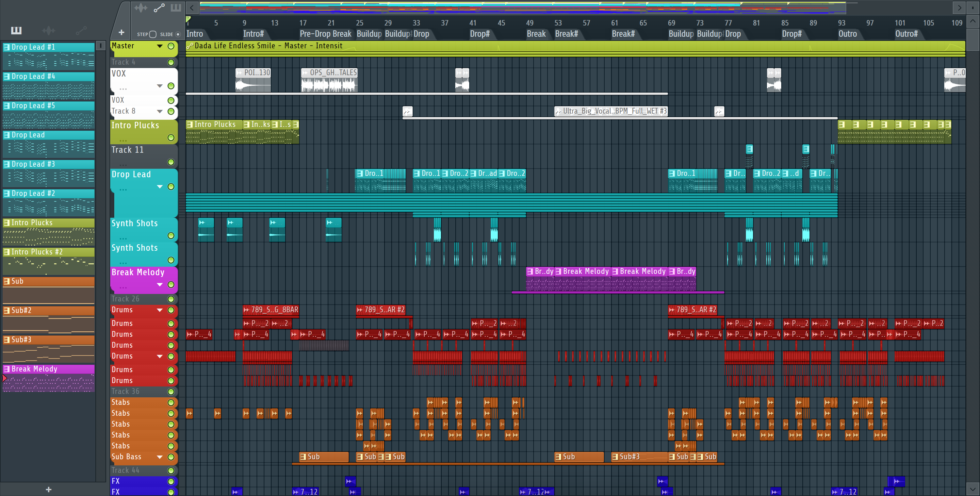Click the playlist overview minimap strip
The width and height of the screenshot is (980, 496).
pos(523,7)
